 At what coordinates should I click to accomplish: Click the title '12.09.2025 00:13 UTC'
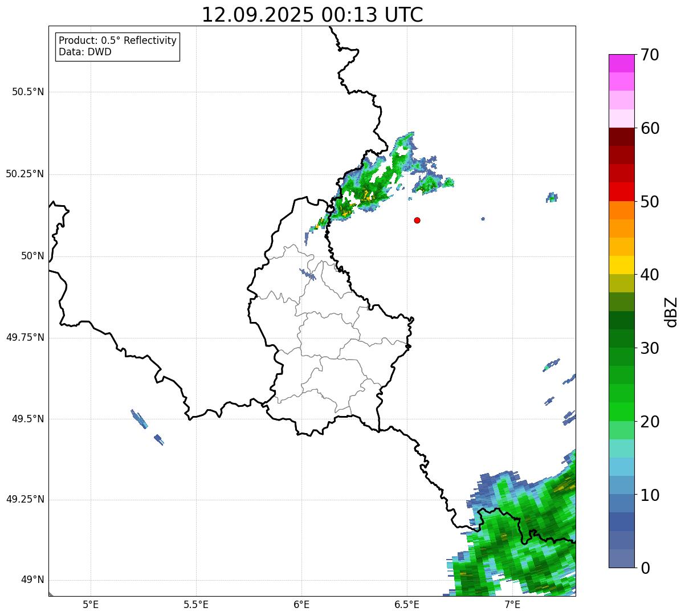(x=312, y=14)
